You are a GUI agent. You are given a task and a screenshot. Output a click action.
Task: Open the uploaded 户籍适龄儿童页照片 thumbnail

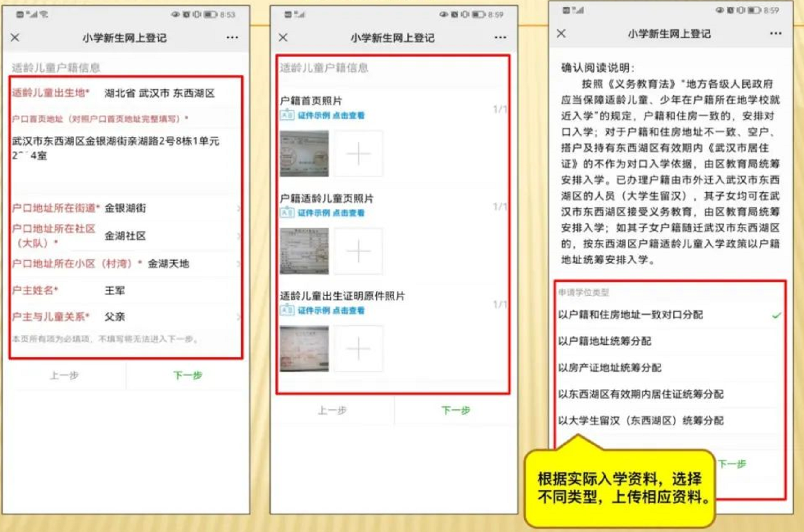304,251
